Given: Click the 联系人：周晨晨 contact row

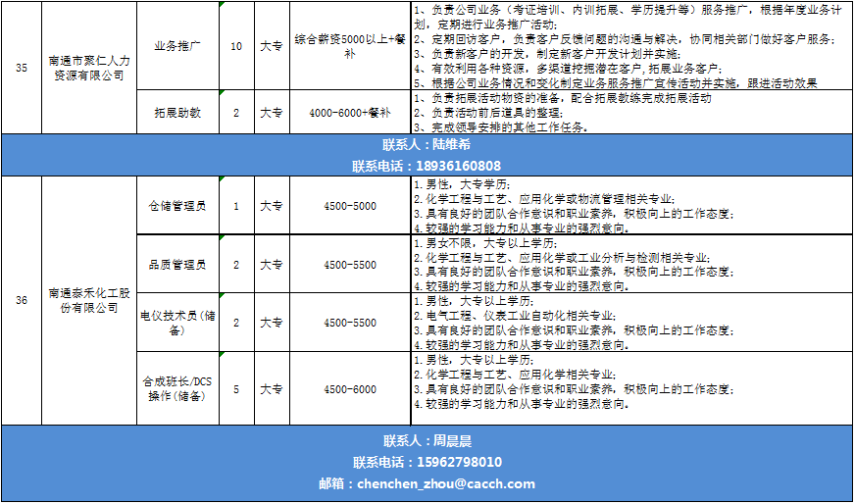Looking at the screenshot, I should [x=427, y=441].
